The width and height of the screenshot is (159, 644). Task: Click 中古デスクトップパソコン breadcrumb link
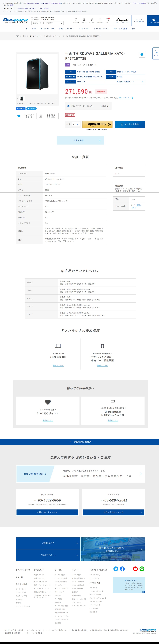tap(53, 36)
